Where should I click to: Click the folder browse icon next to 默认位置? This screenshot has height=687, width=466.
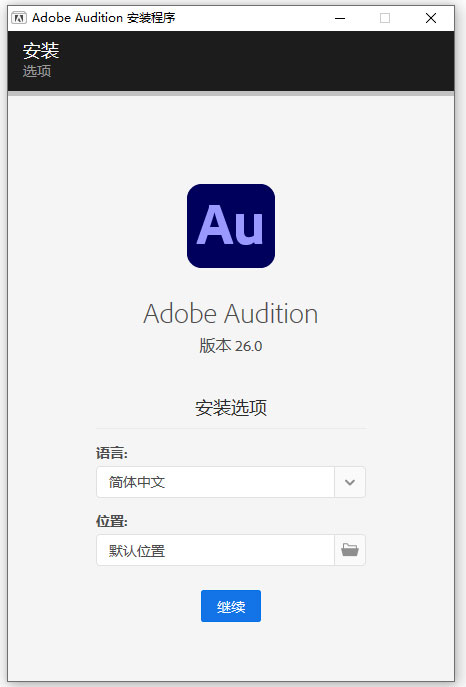coord(350,550)
